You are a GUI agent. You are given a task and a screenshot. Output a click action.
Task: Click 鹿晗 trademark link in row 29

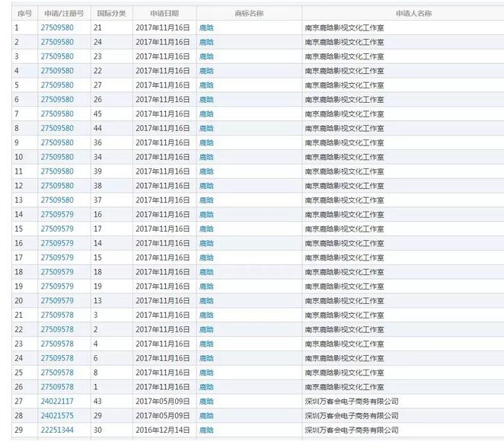[206, 430]
